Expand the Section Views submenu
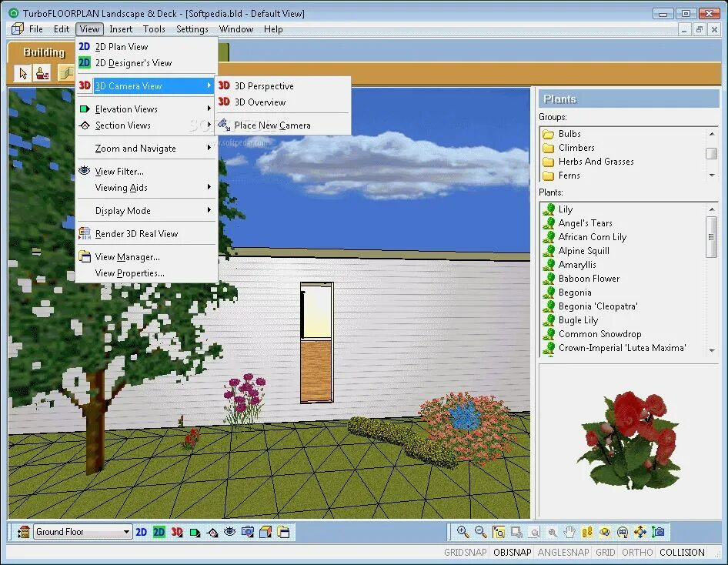 (146, 125)
